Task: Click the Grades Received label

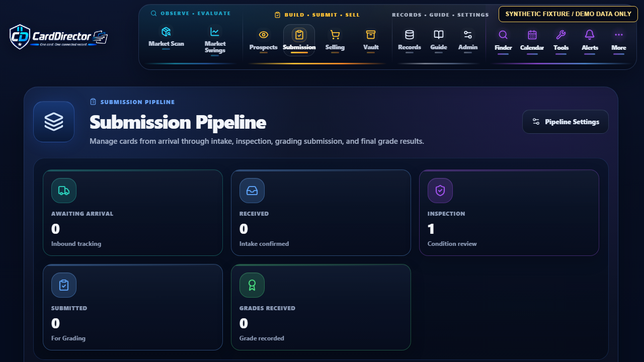Action: (267, 308)
